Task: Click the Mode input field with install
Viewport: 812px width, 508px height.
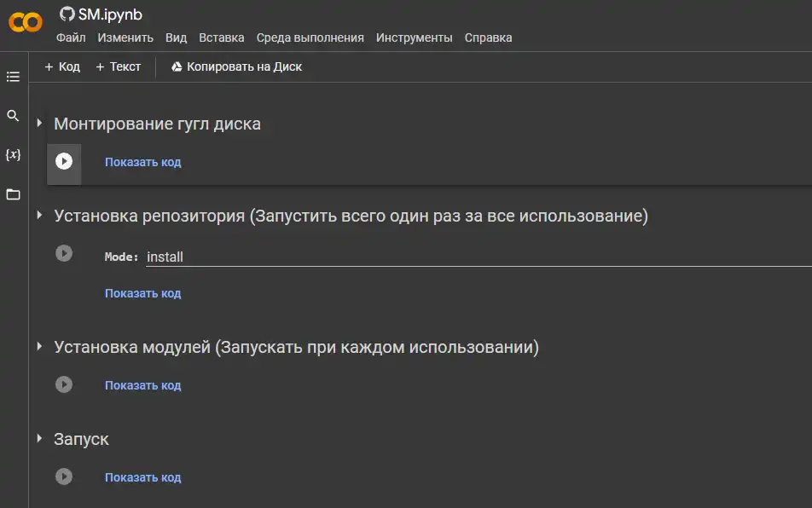Action: click(478, 257)
